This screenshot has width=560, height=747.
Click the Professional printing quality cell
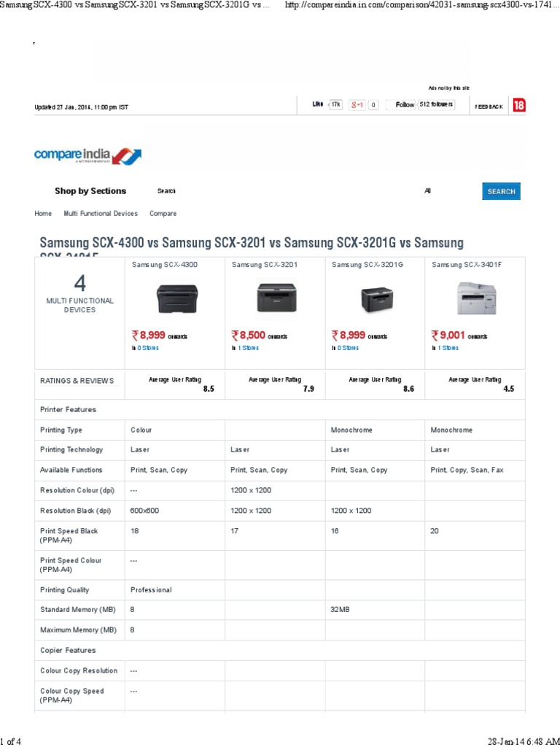[x=151, y=590]
